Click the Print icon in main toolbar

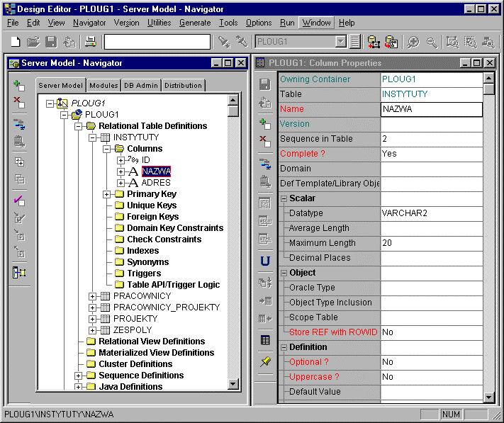point(90,42)
